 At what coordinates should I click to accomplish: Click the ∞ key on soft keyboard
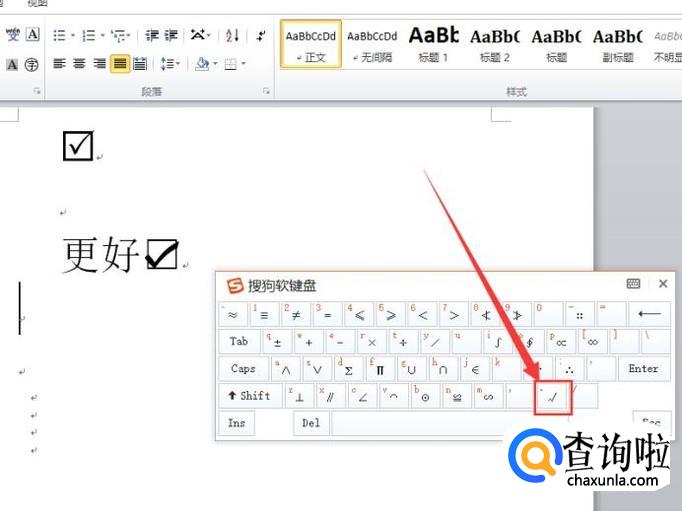coord(593,341)
